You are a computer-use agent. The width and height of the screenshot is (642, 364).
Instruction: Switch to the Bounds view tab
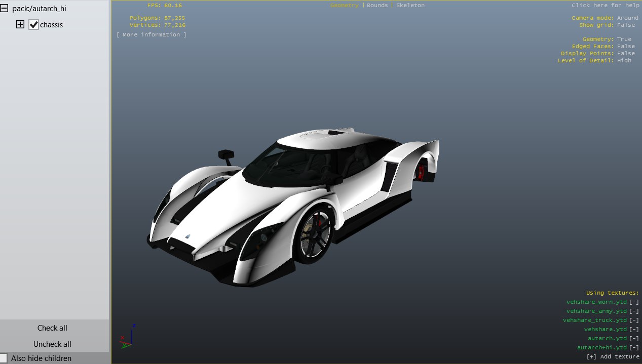pyautogui.click(x=377, y=5)
